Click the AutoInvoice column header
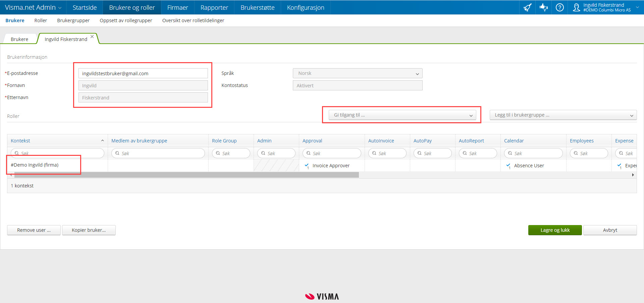644x303 pixels. click(x=381, y=141)
